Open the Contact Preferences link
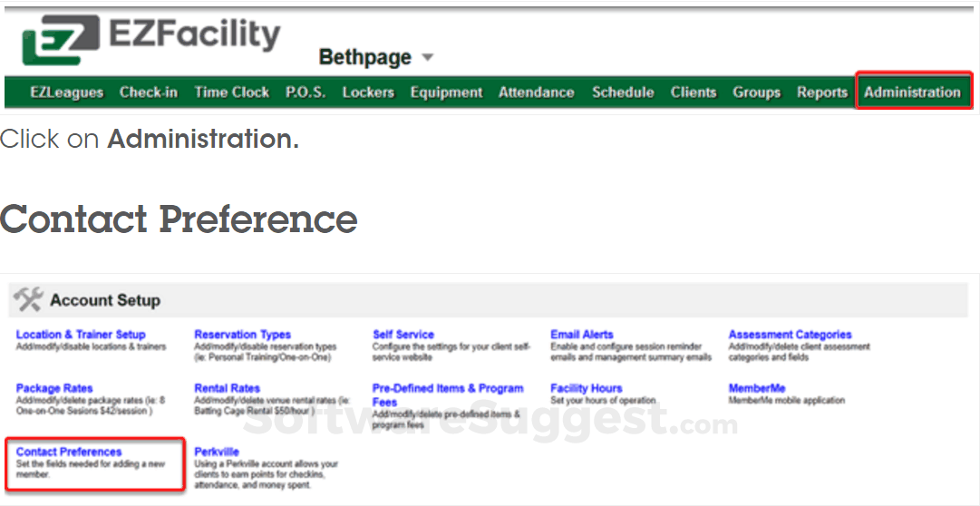This screenshot has width=980, height=506. (69, 452)
